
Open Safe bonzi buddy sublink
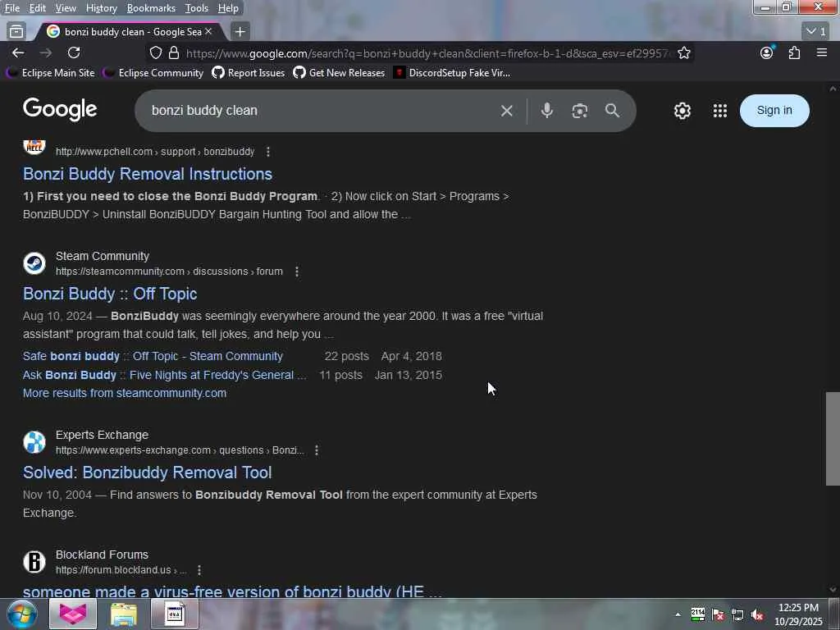click(x=153, y=356)
